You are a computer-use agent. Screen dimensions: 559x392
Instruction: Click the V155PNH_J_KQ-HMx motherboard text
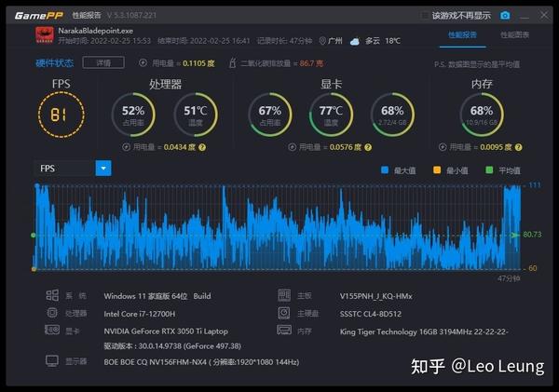(x=375, y=296)
